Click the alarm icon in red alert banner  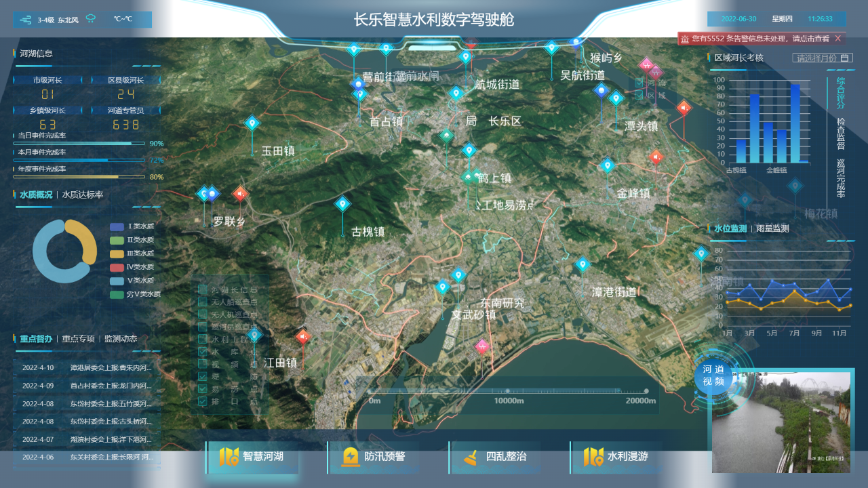(685, 39)
